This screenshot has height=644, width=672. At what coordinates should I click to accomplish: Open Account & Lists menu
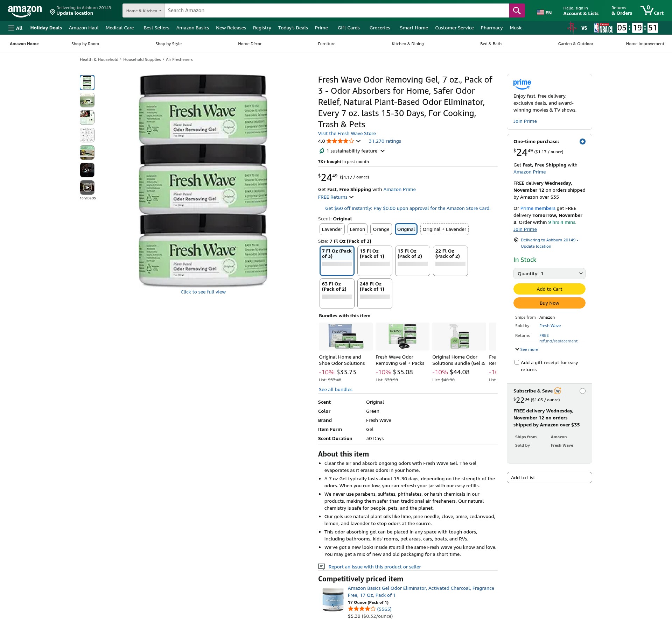coord(581,11)
